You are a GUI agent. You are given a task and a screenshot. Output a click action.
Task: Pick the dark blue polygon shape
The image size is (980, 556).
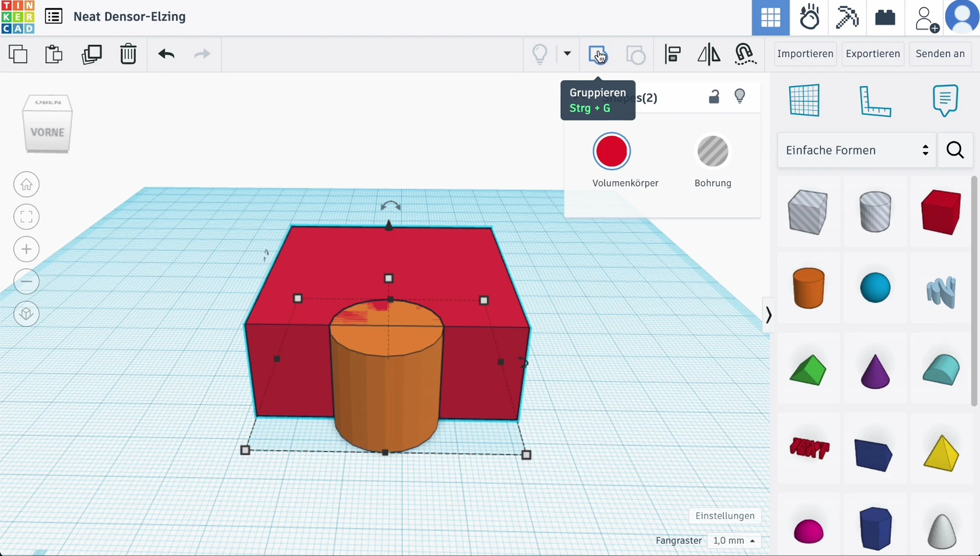(873, 455)
